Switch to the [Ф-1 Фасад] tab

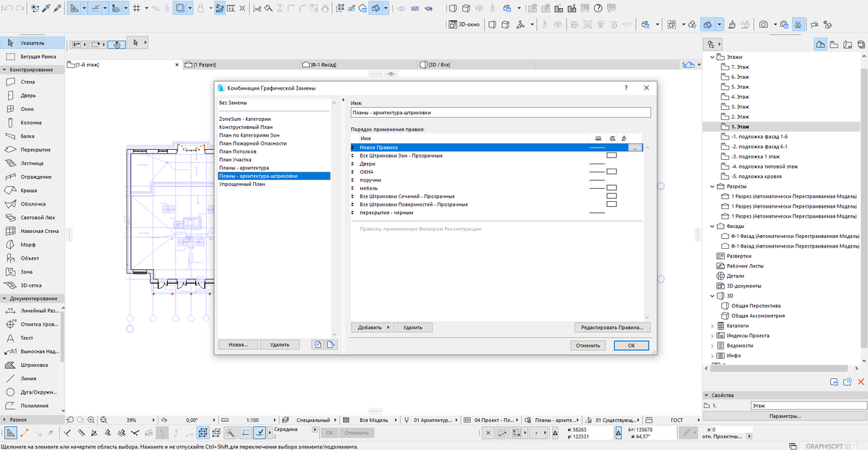tap(359, 65)
